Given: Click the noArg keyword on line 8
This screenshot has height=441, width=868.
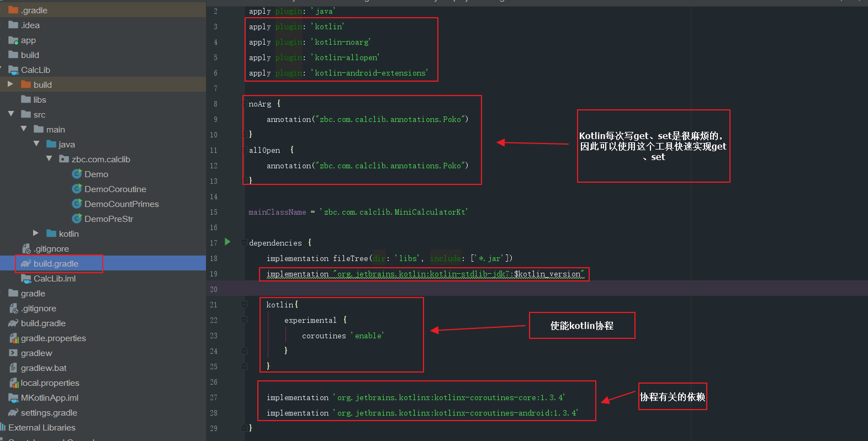Looking at the screenshot, I should coord(260,104).
